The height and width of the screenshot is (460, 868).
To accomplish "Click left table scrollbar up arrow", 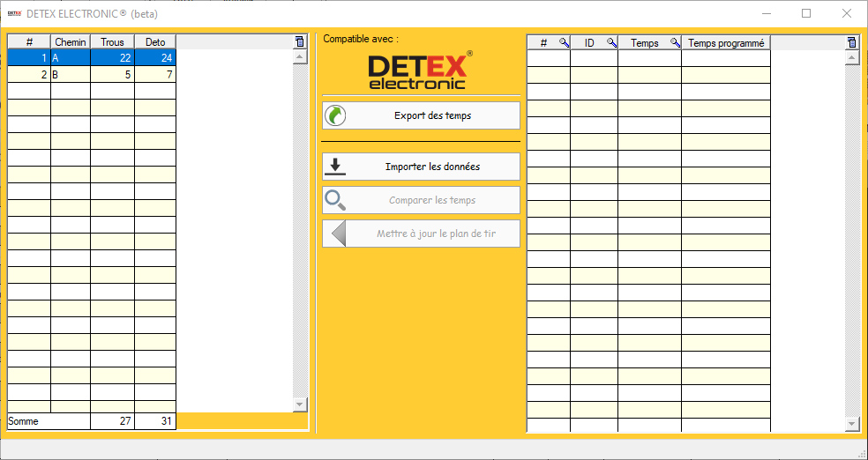I will [x=300, y=56].
